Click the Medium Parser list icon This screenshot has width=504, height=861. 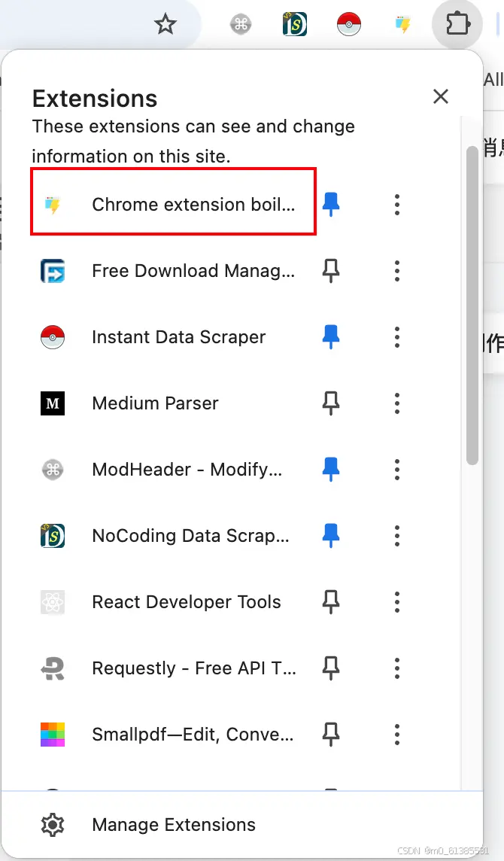coord(53,403)
